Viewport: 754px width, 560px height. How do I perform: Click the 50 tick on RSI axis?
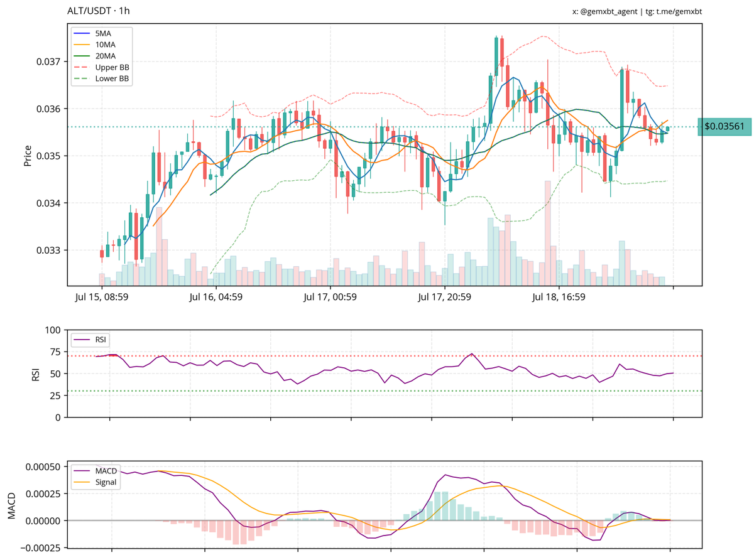[x=57, y=374]
